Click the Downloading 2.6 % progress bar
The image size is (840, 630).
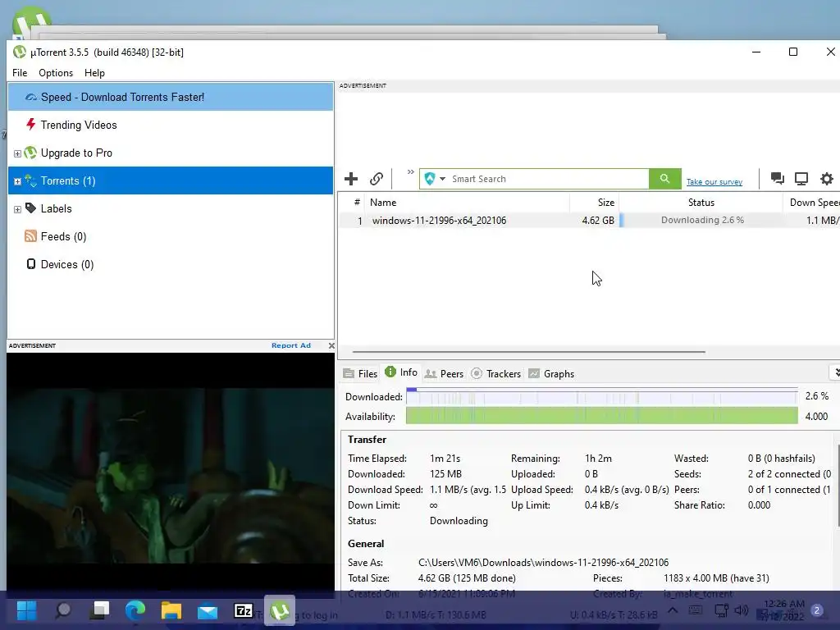[x=702, y=220]
